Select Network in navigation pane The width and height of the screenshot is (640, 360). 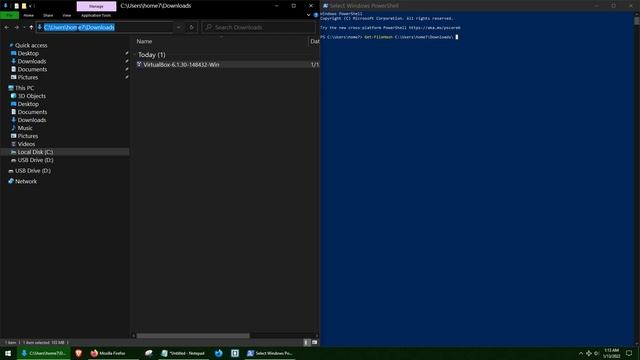point(26,181)
